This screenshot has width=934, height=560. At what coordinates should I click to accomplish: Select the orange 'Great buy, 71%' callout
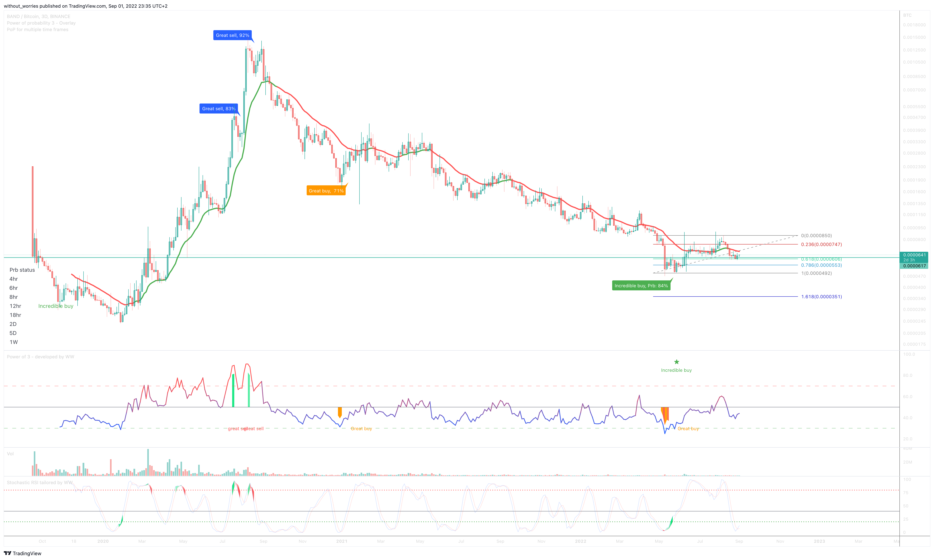pos(326,191)
